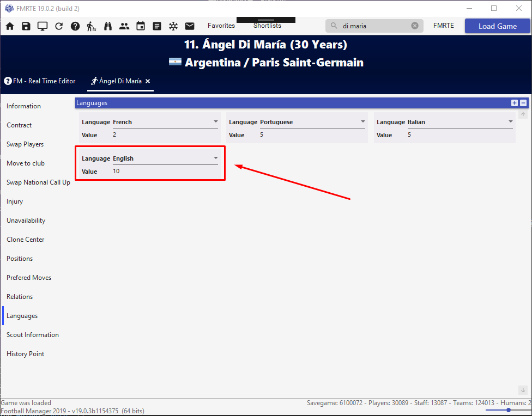
Task: Click the Home icon in toolbar
Action: pyautogui.click(x=10, y=26)
